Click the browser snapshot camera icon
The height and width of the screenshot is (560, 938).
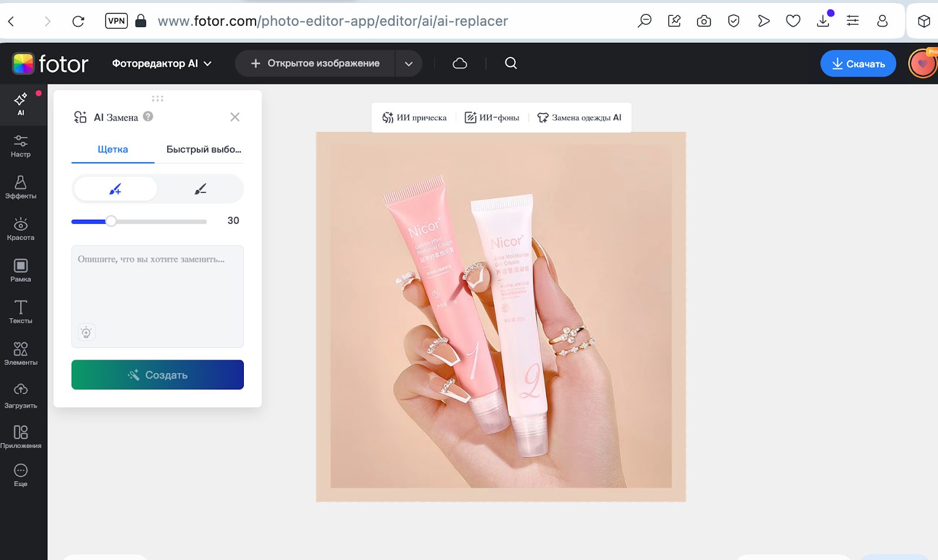[704, 21]
